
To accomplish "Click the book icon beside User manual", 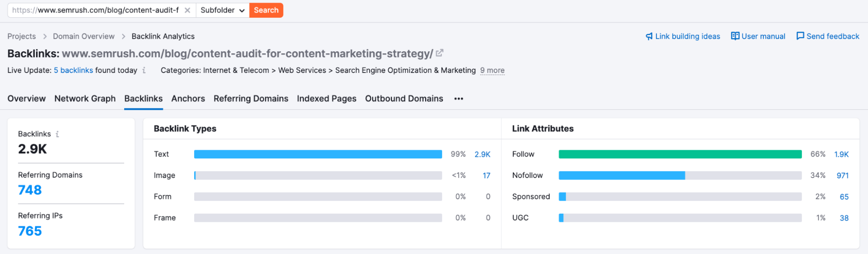I will click(735, 36).
